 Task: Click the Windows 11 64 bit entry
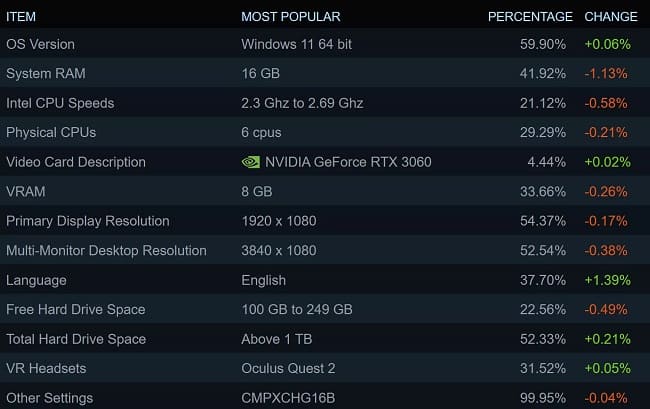(296, 44)
